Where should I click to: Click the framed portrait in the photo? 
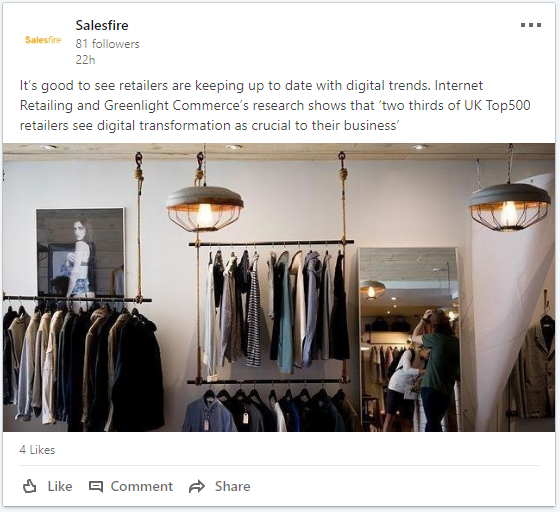click(x=80, y=252)
